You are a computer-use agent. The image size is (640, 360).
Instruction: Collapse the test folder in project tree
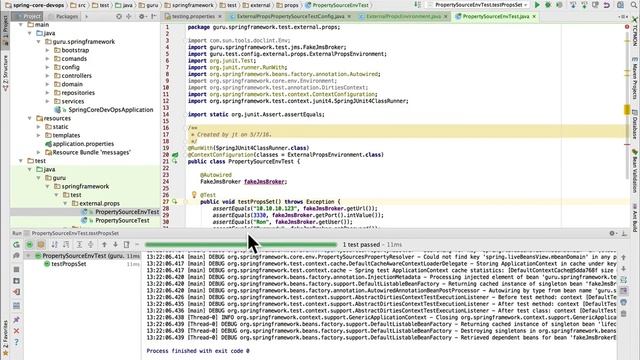[x=21, y=161]
